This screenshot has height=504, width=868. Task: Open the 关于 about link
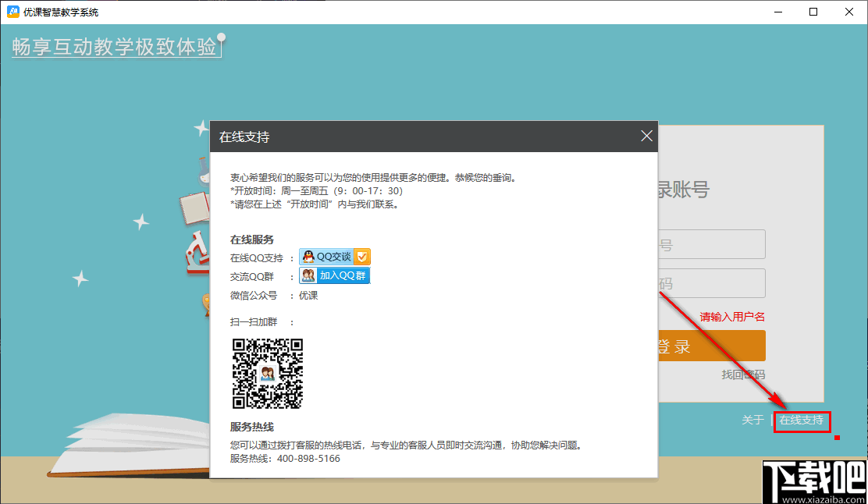pyautogui.click(x=752, y=419)
